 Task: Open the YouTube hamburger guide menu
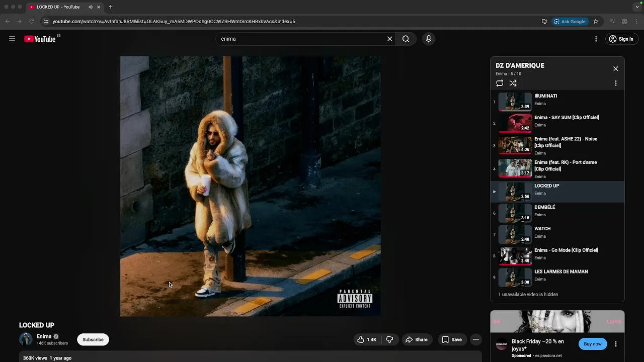click(12, 39)
